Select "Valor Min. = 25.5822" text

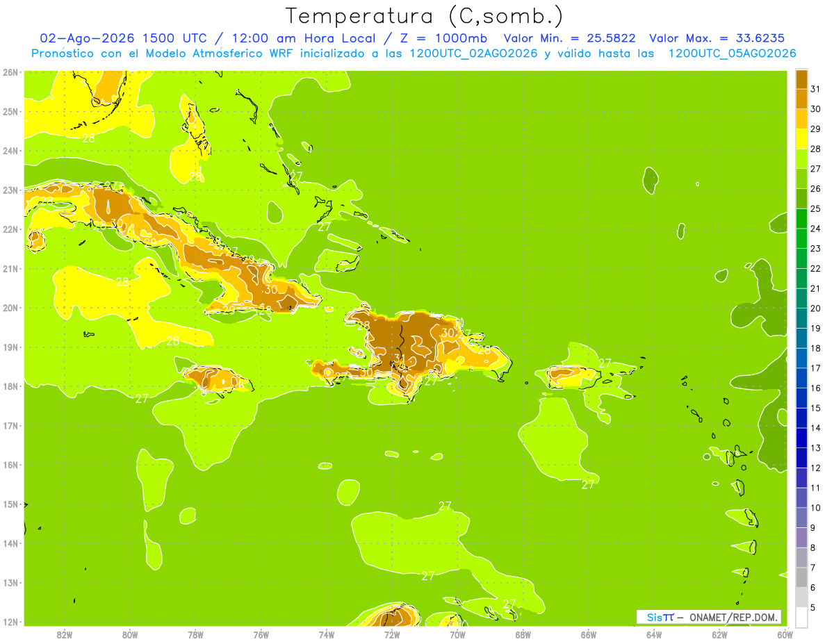(x=569, y=38)
